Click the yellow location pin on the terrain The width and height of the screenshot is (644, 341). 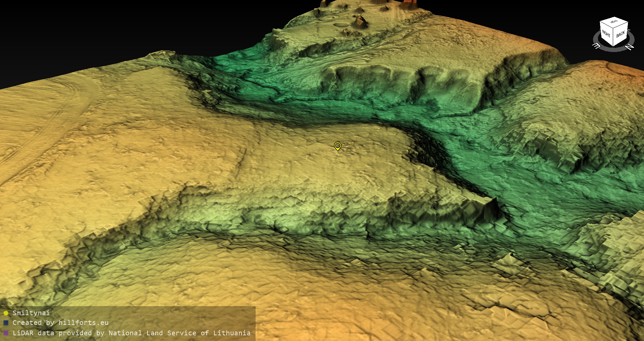pyautogui.click(x=337, y=146)
